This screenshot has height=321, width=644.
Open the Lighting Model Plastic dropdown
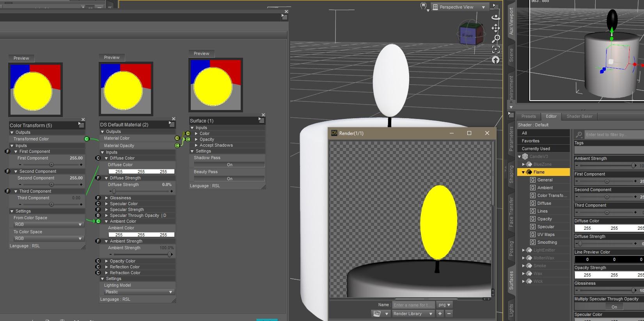pyautogui.click(x=138, y=292)
